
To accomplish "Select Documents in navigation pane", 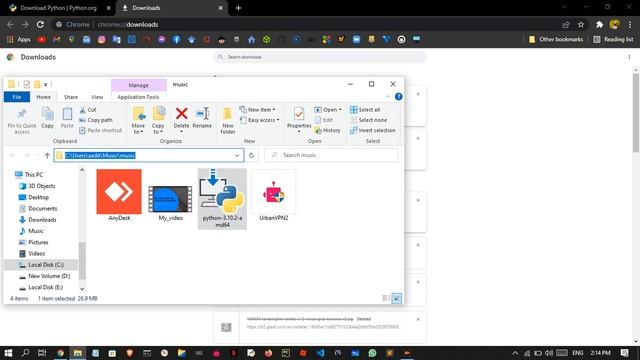I will (x=38, y=209).
